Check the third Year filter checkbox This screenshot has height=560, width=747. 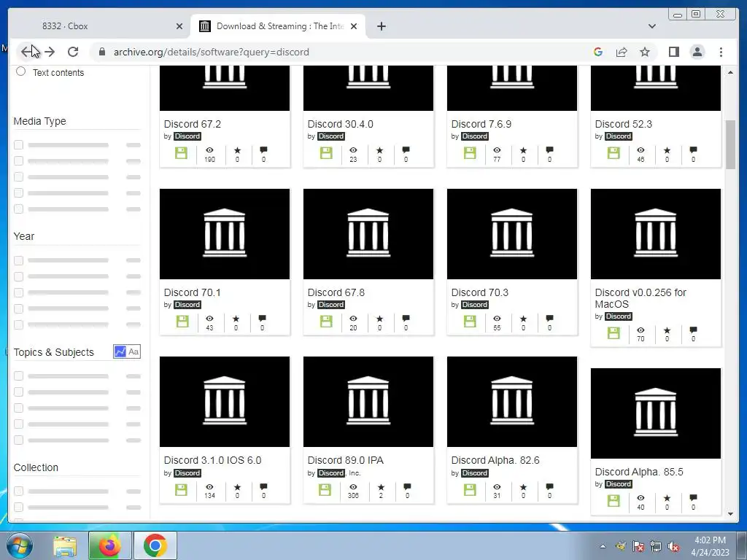[x=18, y=292]
